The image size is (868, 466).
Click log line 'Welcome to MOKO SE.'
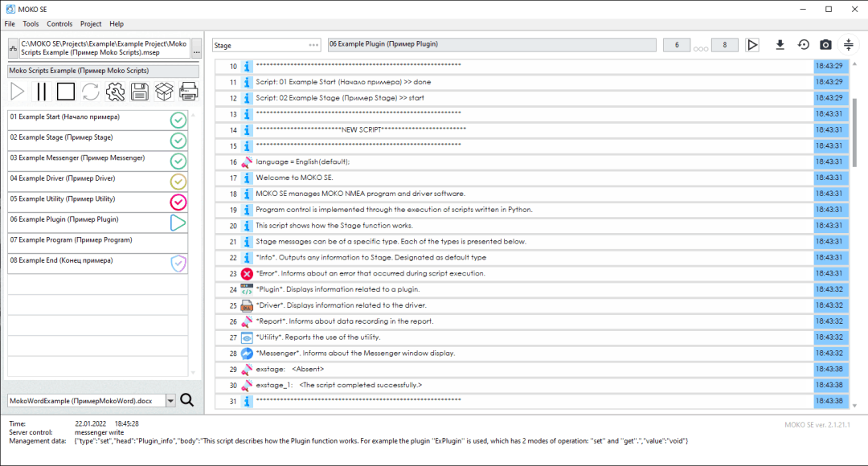point(294,178)
